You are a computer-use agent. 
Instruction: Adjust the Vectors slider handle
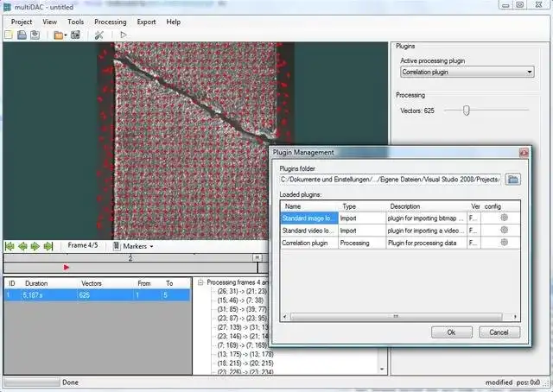point(467,111)
